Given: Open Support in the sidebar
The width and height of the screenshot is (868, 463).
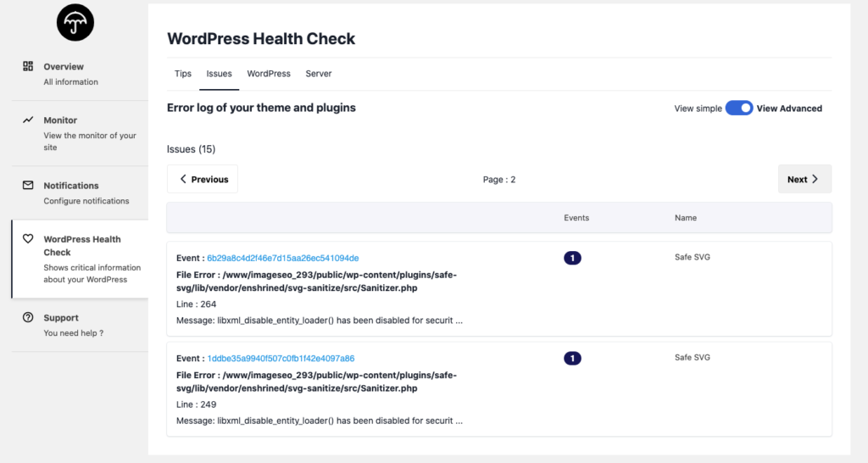Looking at the screenshot, I should pos(80,325).
